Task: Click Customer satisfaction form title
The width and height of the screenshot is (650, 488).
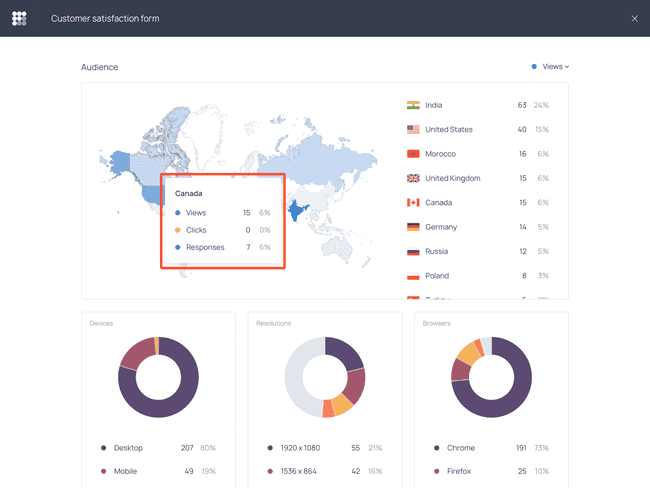Action: point(105,19)
